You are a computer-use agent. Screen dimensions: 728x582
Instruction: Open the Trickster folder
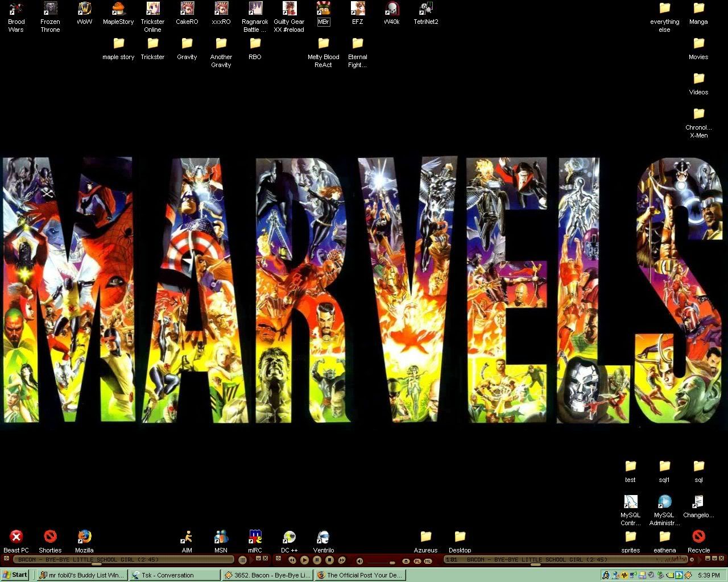(152, 49)
